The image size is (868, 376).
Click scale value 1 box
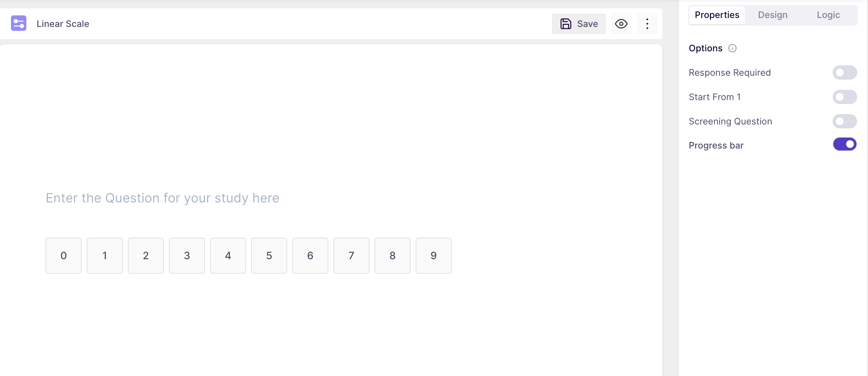click(105, 256)
